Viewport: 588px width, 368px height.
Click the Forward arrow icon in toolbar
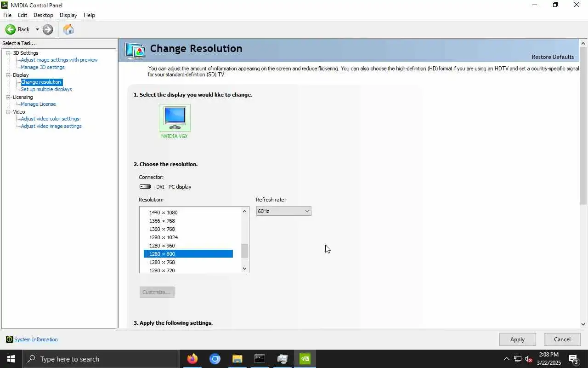(x=48, y=29)
